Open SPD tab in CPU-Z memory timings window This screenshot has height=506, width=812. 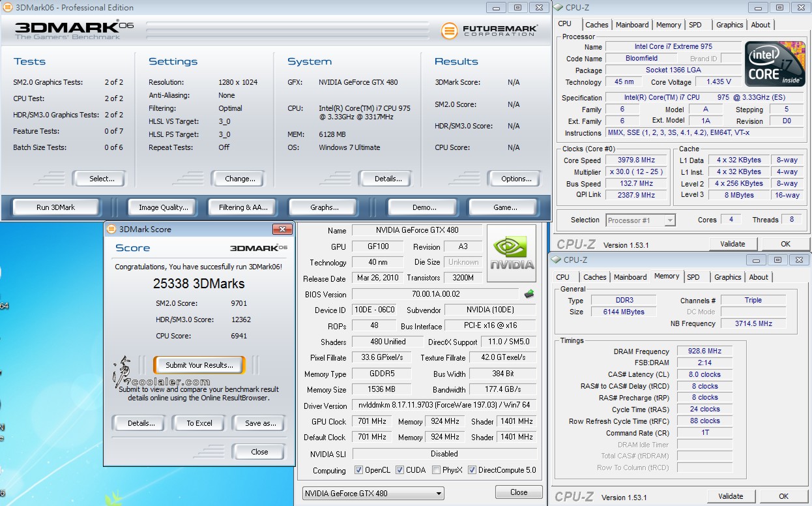693,277
